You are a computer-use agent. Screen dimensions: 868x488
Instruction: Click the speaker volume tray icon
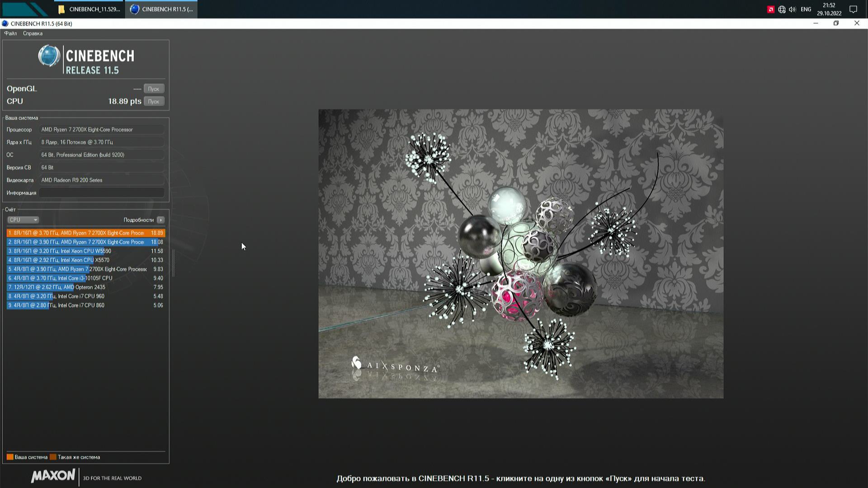pos(792,9)
